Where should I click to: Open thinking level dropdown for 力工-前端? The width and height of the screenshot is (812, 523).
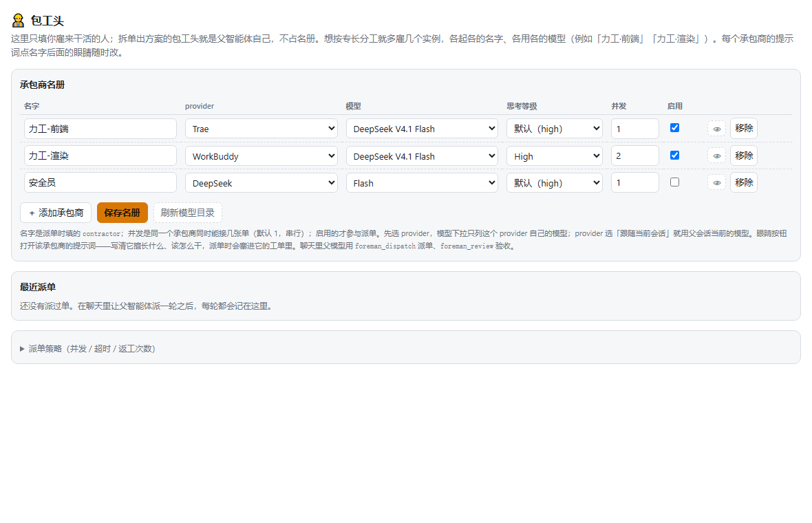click(554, 129)
